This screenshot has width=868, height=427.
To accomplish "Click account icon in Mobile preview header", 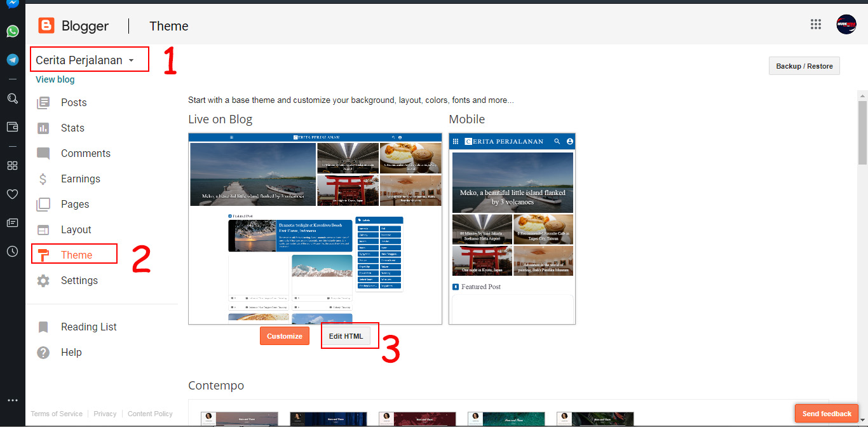I will click(569, 141).
